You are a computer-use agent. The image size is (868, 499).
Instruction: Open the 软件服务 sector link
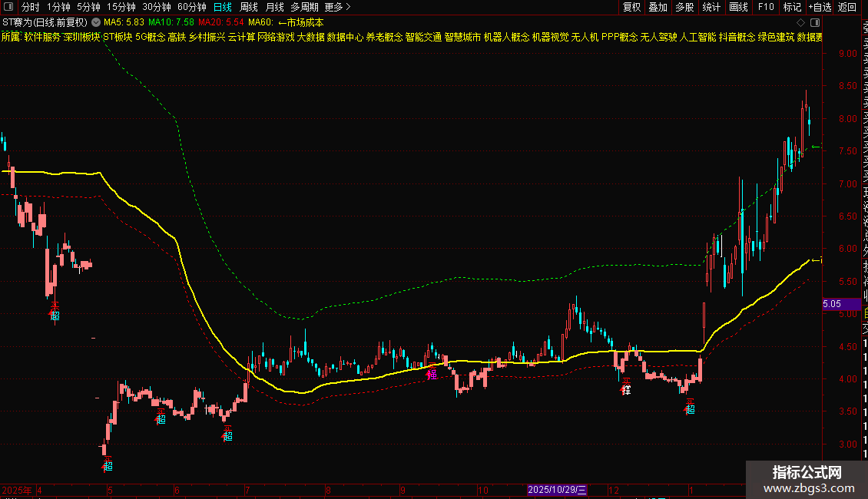coord(42,37)
